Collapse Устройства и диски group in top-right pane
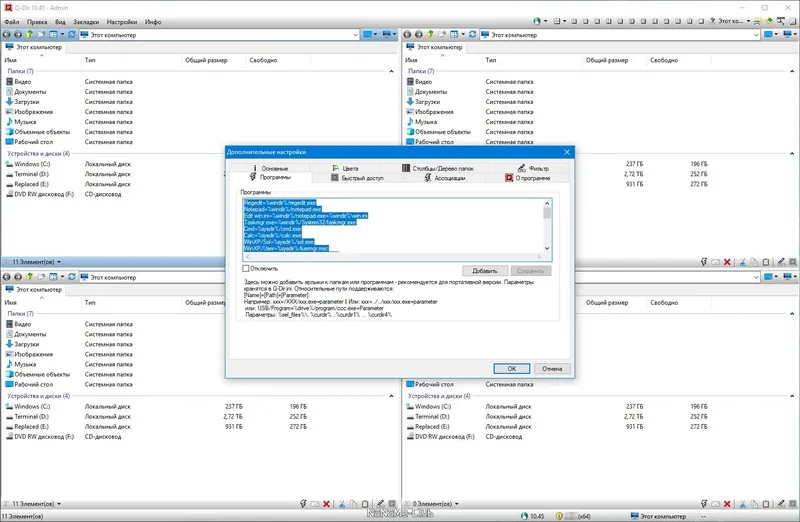The height and width of the screenshot is (522, 800). (x=792, y=154)
